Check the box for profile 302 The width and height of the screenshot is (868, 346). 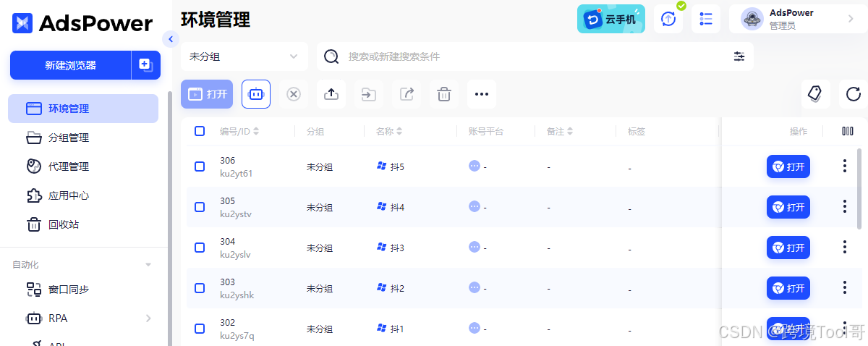coord(200,329)
